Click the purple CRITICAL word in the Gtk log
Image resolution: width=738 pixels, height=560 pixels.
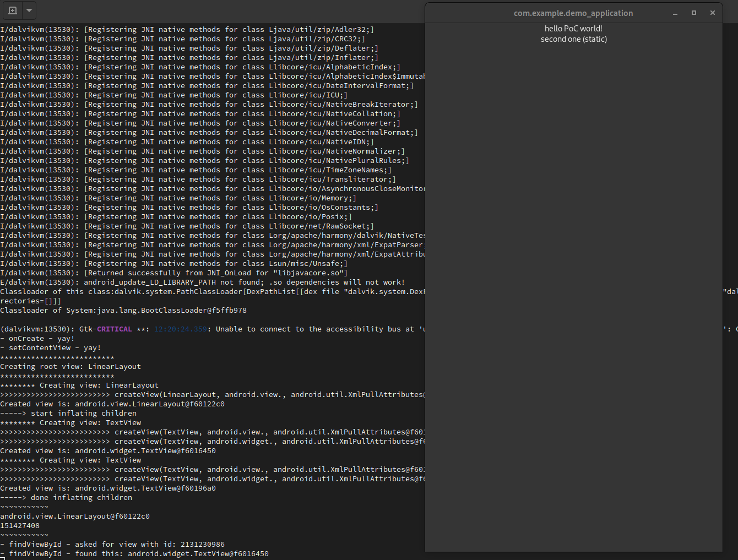pos(115,329)
